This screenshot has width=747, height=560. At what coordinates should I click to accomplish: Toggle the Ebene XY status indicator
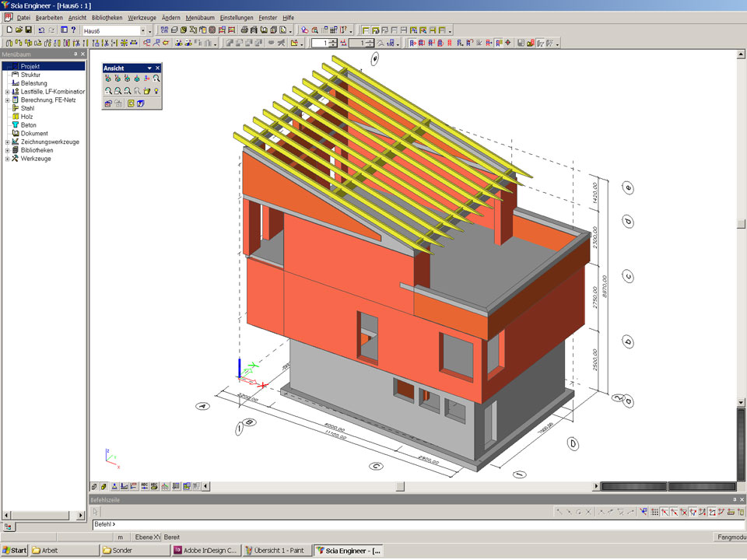[146, 537]
